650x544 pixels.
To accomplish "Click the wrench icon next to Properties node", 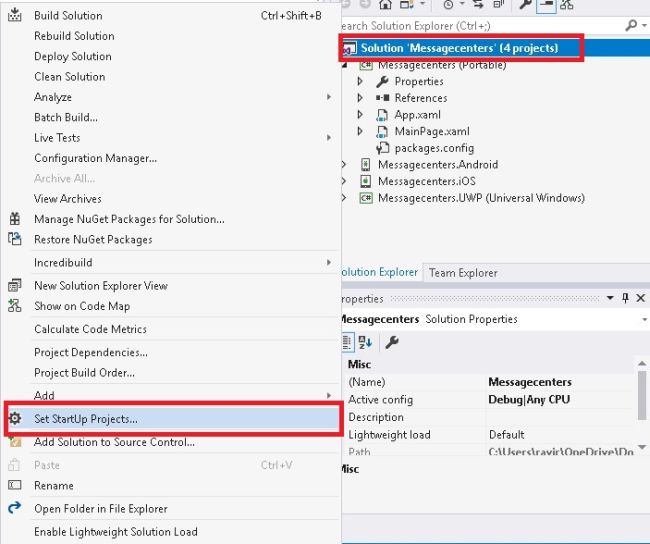I will [382, 81].
